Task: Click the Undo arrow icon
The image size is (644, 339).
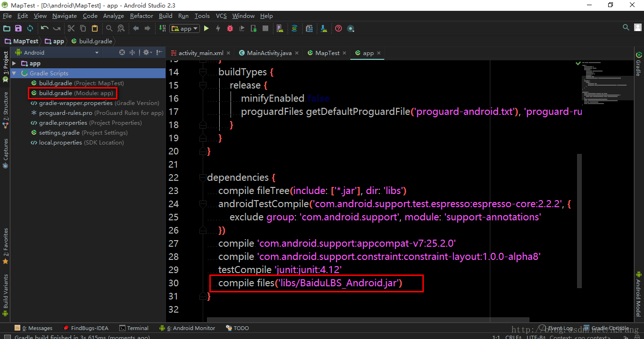Action: [x=45, y=28]
